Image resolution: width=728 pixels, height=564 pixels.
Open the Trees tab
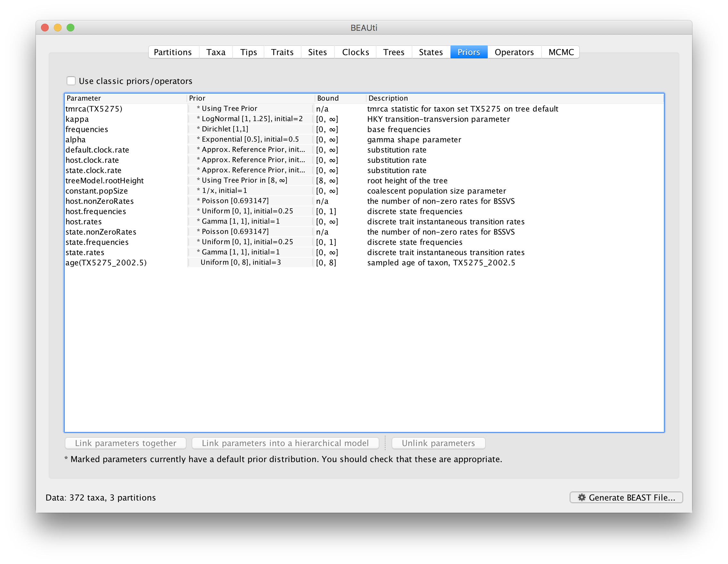point(394,52)
